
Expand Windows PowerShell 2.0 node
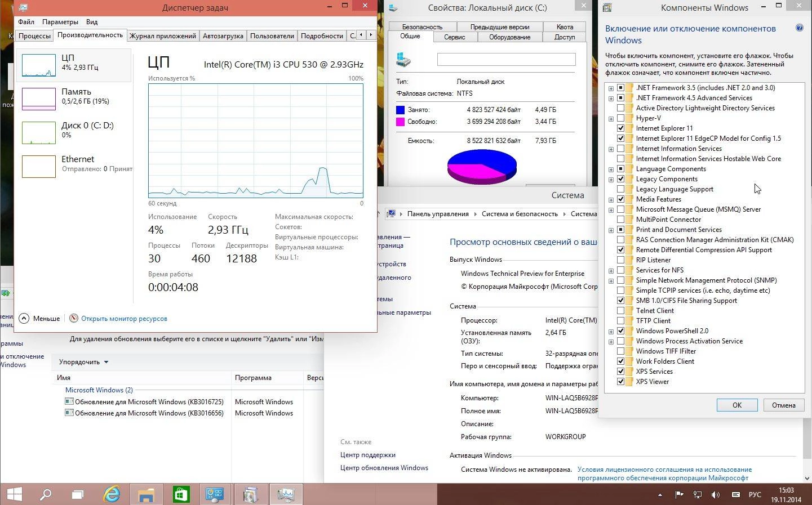pos(611,331)
